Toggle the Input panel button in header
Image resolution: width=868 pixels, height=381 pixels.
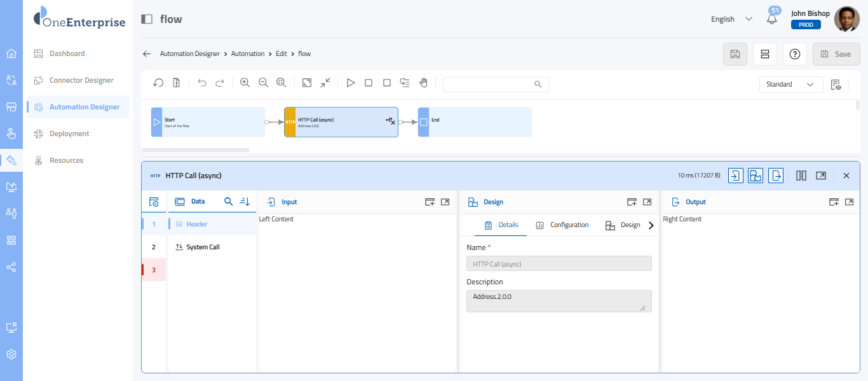pyautogui.click(x=735, y=176)
